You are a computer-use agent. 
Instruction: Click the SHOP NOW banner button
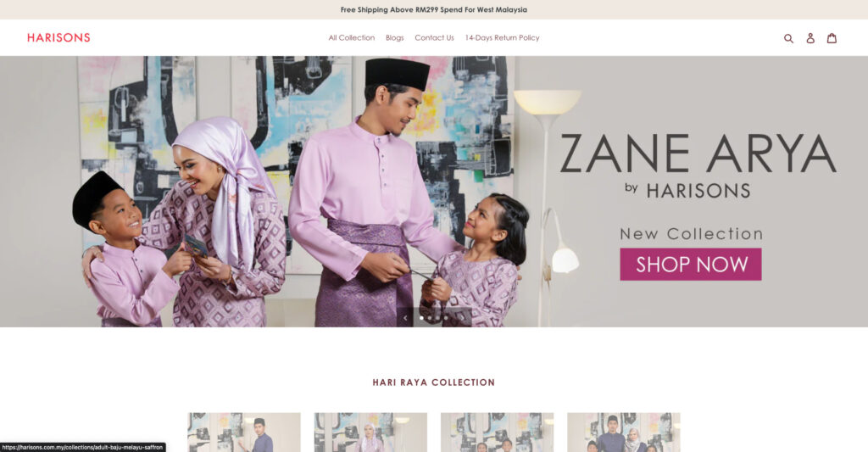point(690,265)
